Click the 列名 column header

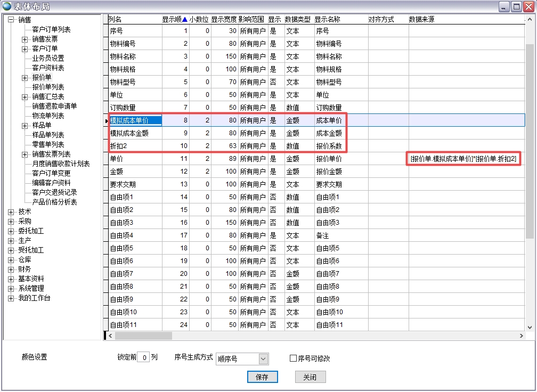pos(116,19)
